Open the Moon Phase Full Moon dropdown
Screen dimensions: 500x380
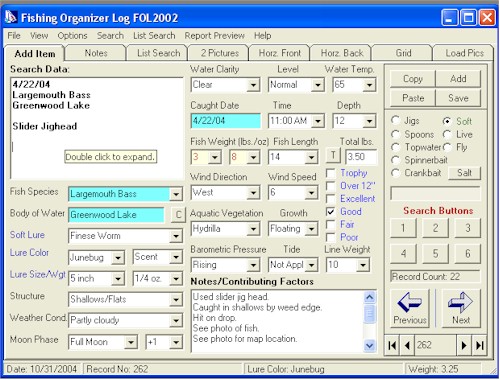131,342
